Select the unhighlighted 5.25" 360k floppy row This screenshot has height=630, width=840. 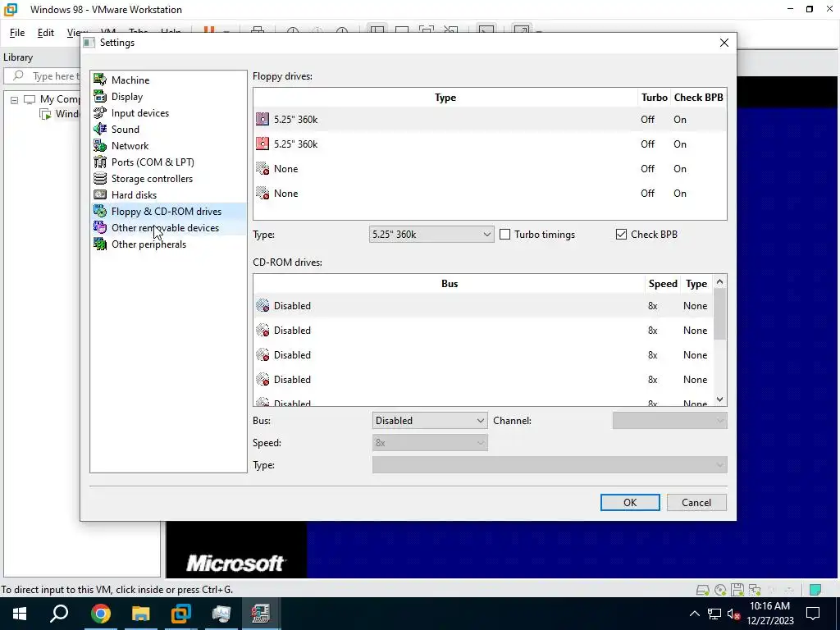490,144
